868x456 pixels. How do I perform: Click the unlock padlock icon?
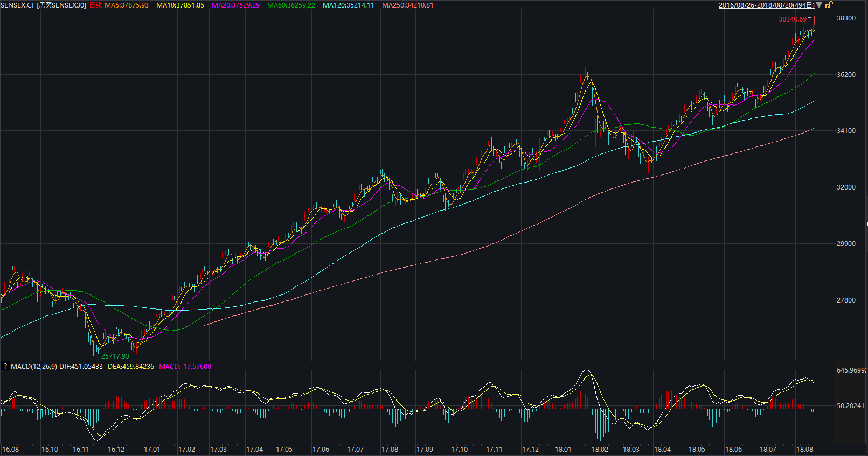click(x=829, y=5)
